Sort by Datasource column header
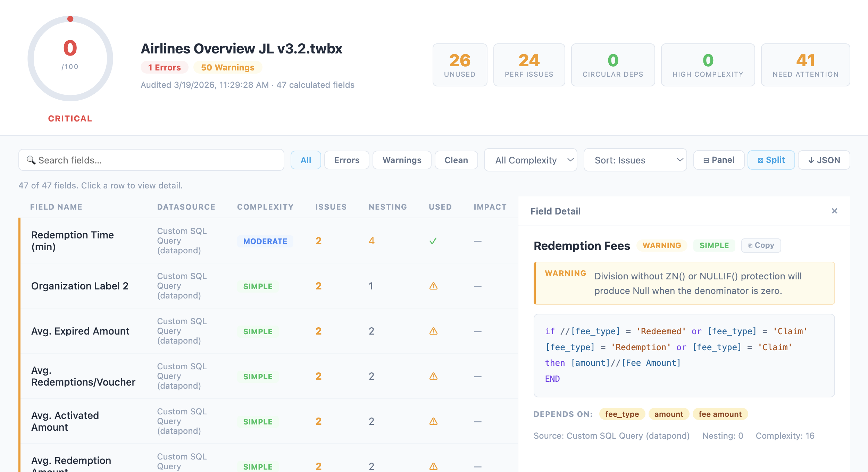This screenshot has height=472, width=868. (186, 207)
